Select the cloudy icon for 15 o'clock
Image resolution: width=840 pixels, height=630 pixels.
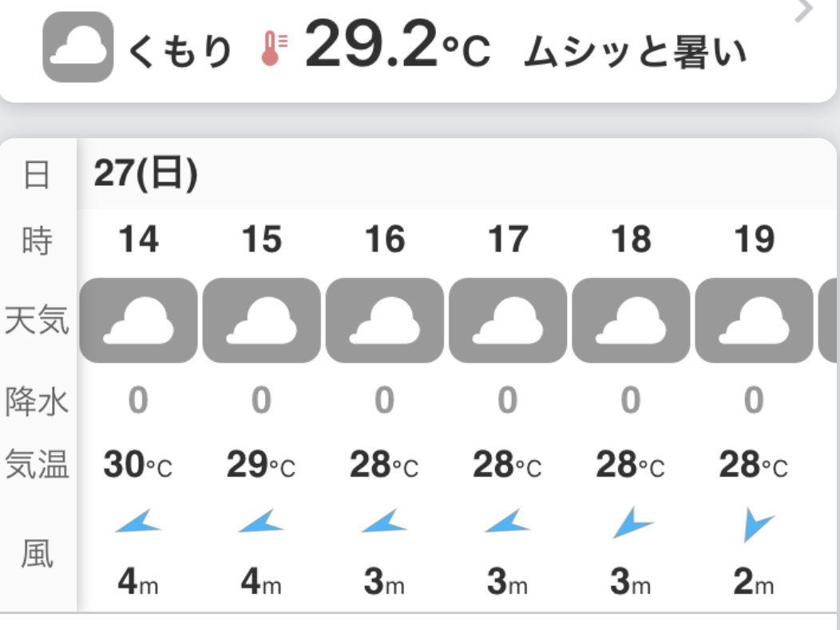(x=262, y=320)
